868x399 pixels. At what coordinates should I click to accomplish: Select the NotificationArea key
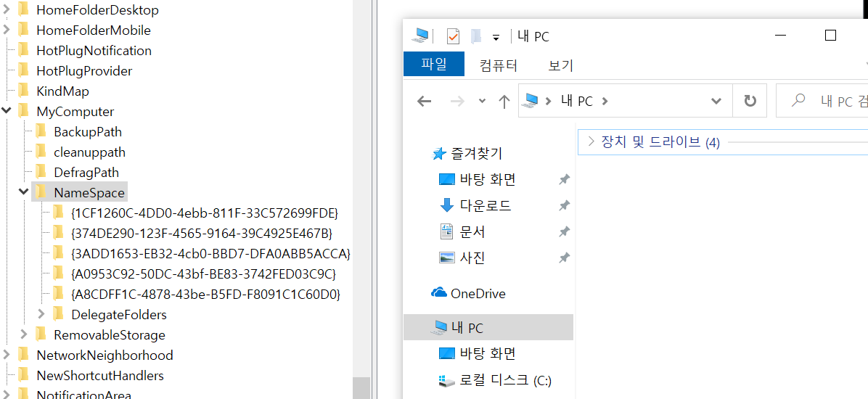tap(83, 395)
